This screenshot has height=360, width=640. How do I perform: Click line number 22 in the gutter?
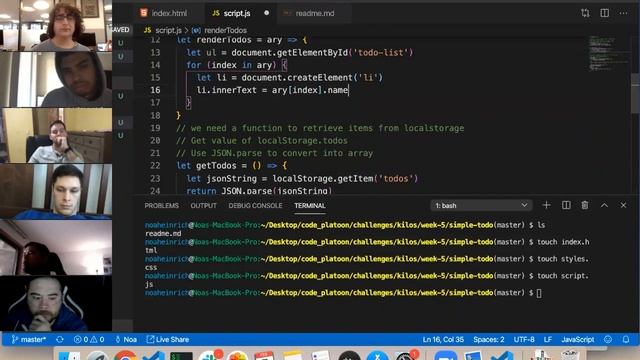155,165
